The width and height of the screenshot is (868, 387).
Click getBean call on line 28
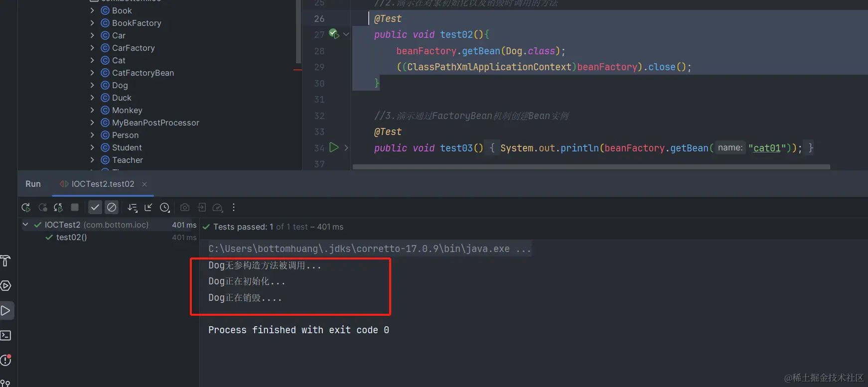pyautogui.click(x=481, y=51)
